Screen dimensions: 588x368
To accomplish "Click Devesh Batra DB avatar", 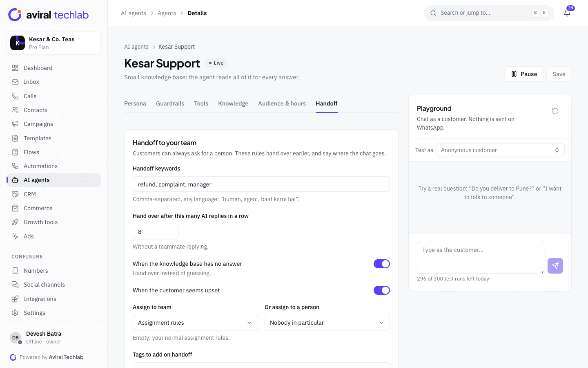I will click(x=16, y=338).
